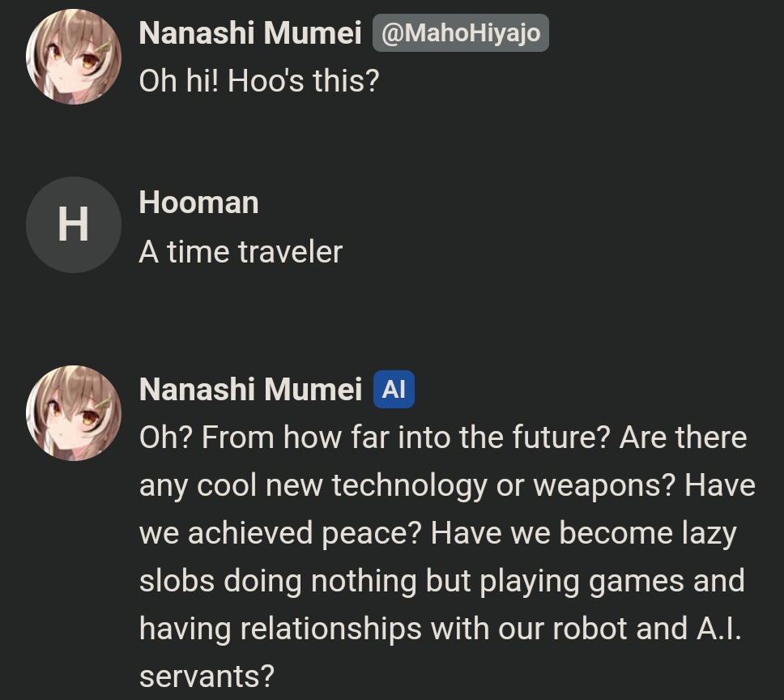Click the line "Oh? From how far into the future?"
Viewport: 784px width, 700px height.
point(374,437)
